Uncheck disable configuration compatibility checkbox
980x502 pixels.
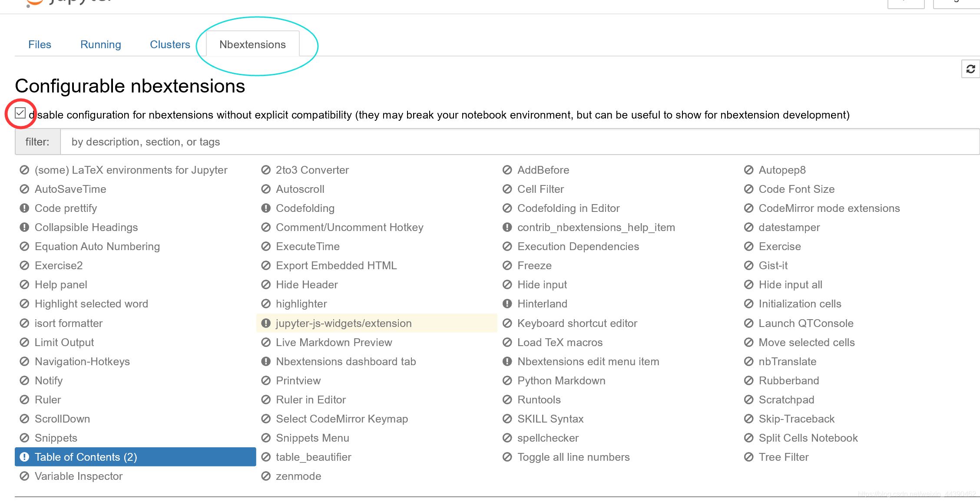click(20, 113)
